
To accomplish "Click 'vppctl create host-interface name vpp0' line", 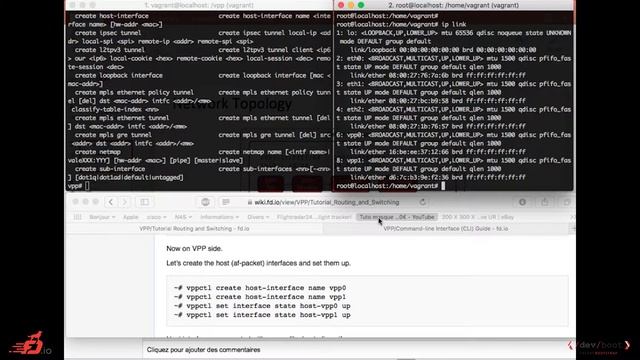I will [260, 288].
